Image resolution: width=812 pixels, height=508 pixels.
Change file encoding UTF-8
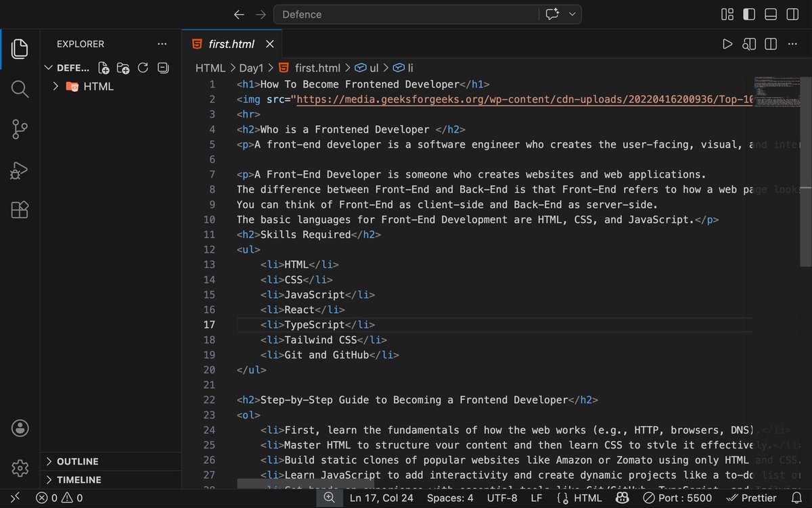(x=501, y=498)
